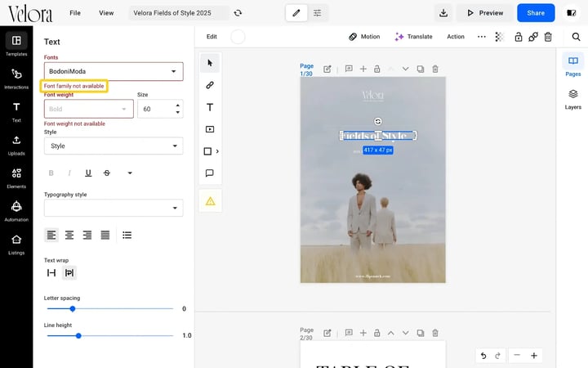Delete element with top toolbar trash
588x368 pixels.
pyautogui.click(x=548, y=37)
